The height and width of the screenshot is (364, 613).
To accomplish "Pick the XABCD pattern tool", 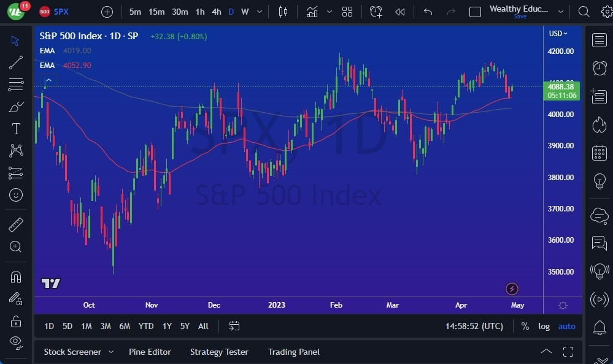I will tap(15, 151).
